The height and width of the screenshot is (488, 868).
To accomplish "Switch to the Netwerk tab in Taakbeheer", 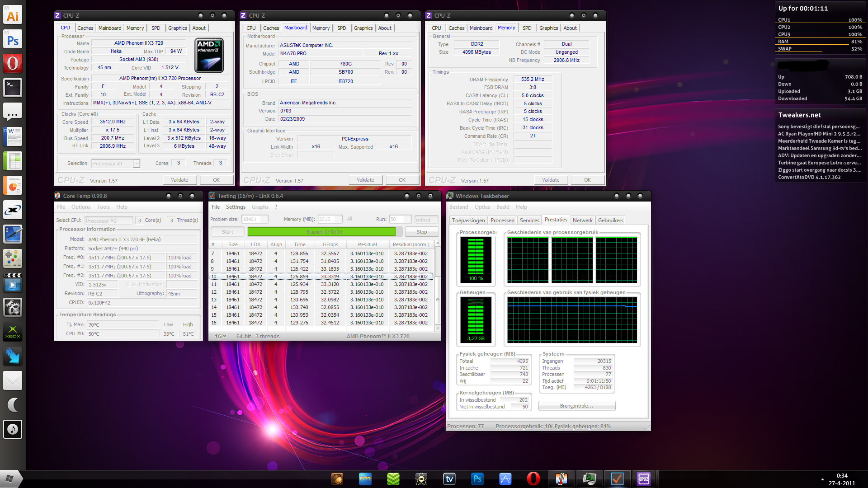I will 582,221.
